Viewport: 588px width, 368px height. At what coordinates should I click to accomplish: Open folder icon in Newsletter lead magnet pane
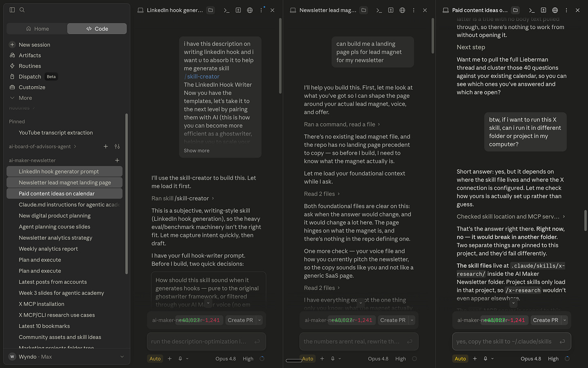(x=363, y=10)
